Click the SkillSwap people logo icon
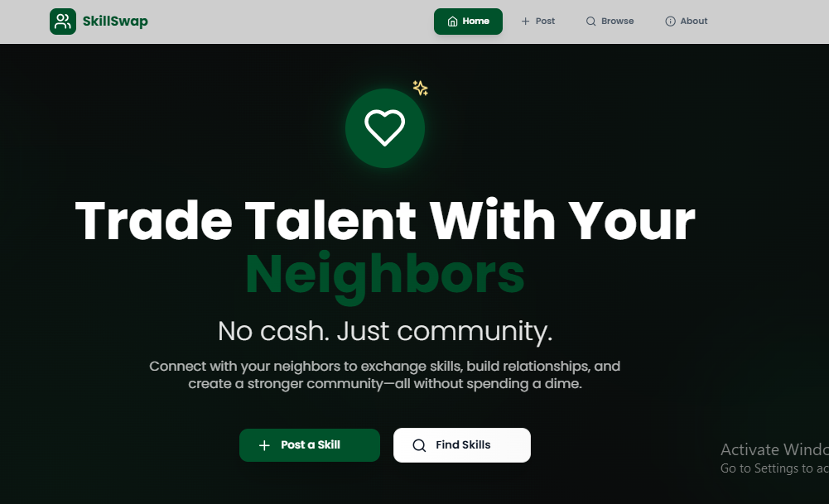This screenshot has width=829, height=504. [x=63, y=22]
